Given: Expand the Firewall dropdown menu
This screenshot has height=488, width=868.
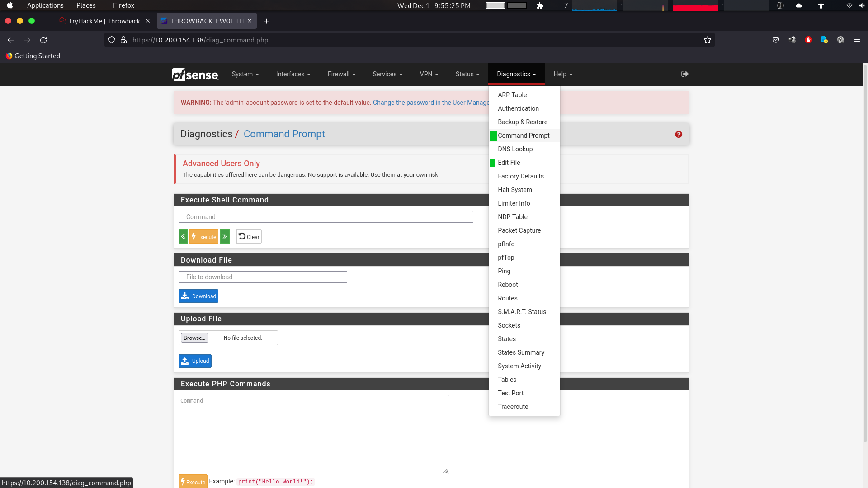Looking at the screenshot, I should (x=341, y=74).
